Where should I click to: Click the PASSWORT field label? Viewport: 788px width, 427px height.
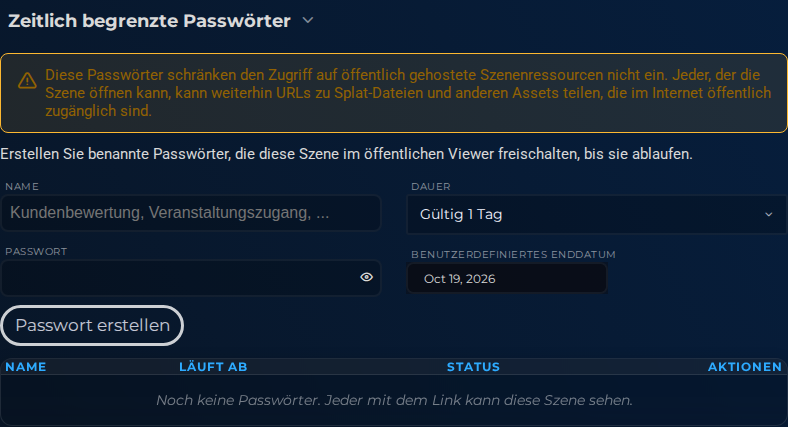pyautogui.click(x=36, y=252)
